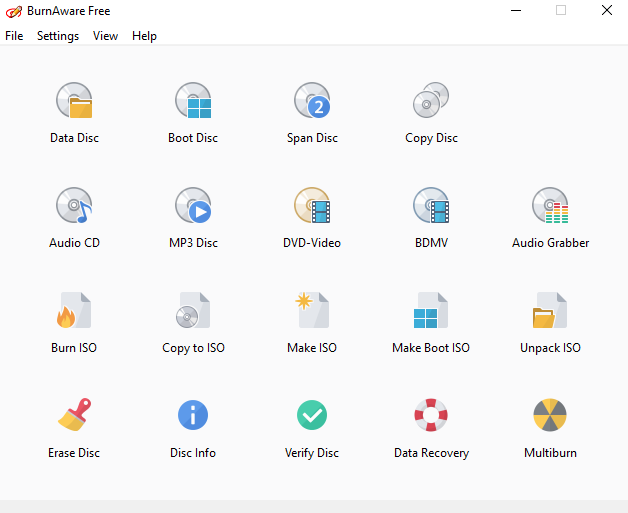The width and height of the screenshot is (628, 513).
Task: Open the Disc Info icon
Action: (x=193, y=415)
